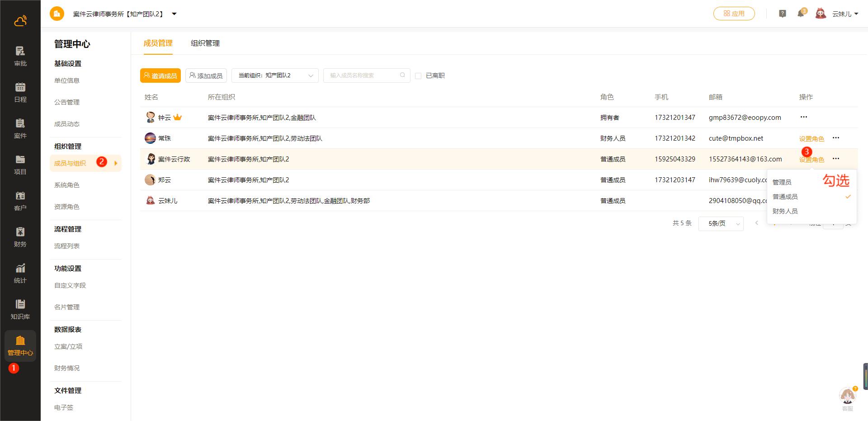868x421 pixels.
Task: Expand the 当前组织 知产团队2 dropdown
Action: [x=275, y=76]
